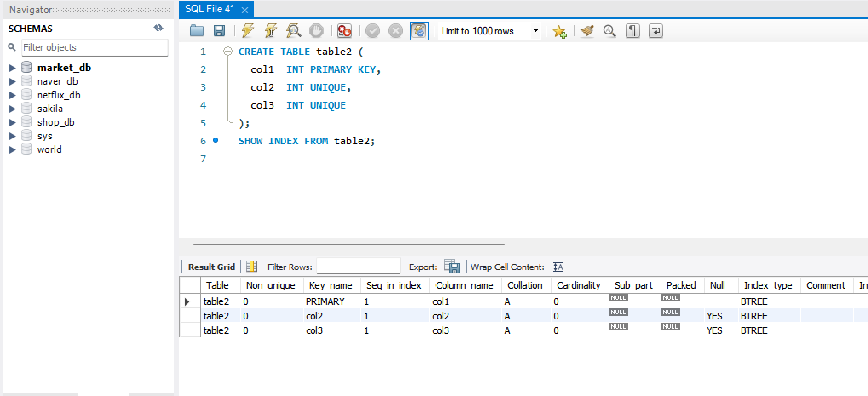Select the market_db schema
Screen dimensions: 868x396
64,68
